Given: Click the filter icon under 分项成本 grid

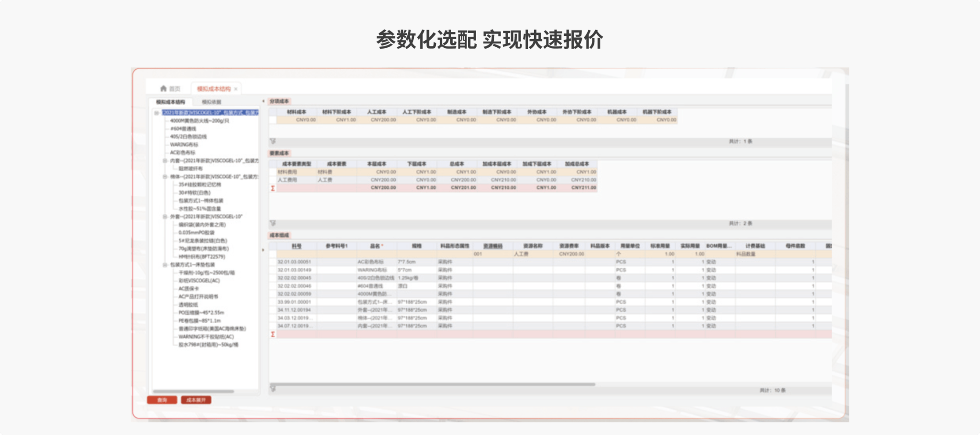Looking at the screenshot, I should click(x=273, y=141).
